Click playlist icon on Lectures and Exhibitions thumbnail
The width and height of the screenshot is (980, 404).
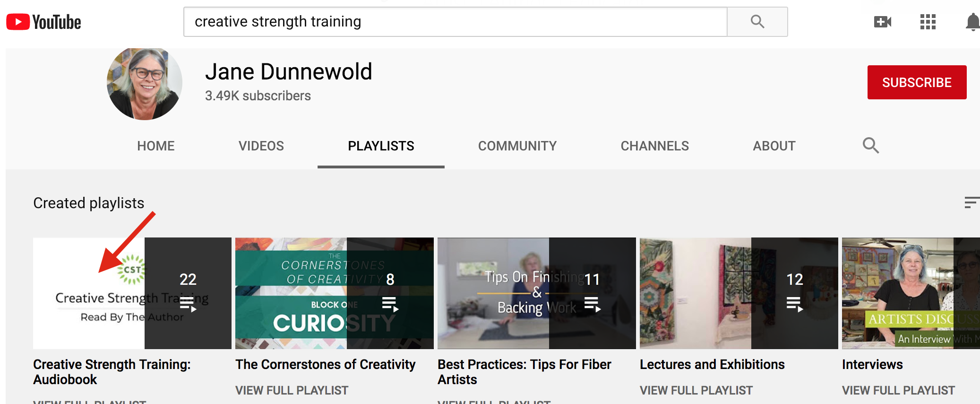(794, 304)
